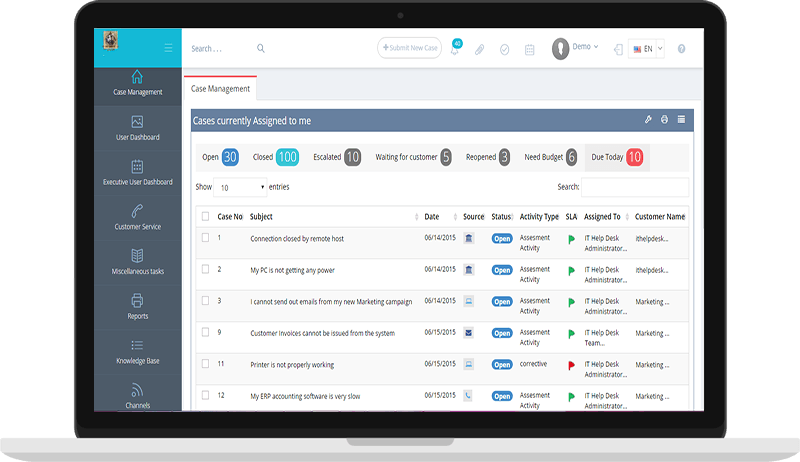This screenshot has height=462, width=800.
Task: Open Miscellaneous tasks in sidebar
Action: 138,263
